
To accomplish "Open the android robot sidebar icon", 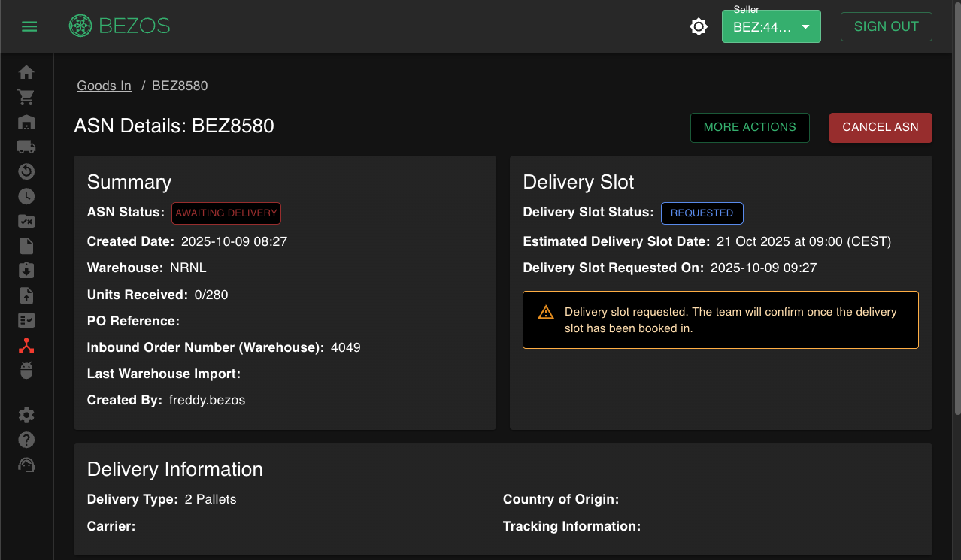I will pos(26,370).
